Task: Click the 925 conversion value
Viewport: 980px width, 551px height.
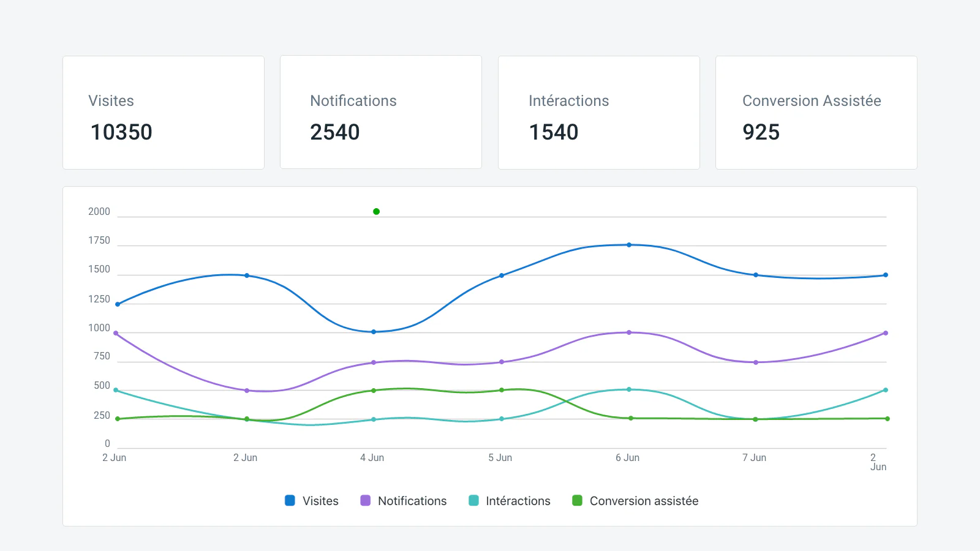Action: tap(761, 132)
